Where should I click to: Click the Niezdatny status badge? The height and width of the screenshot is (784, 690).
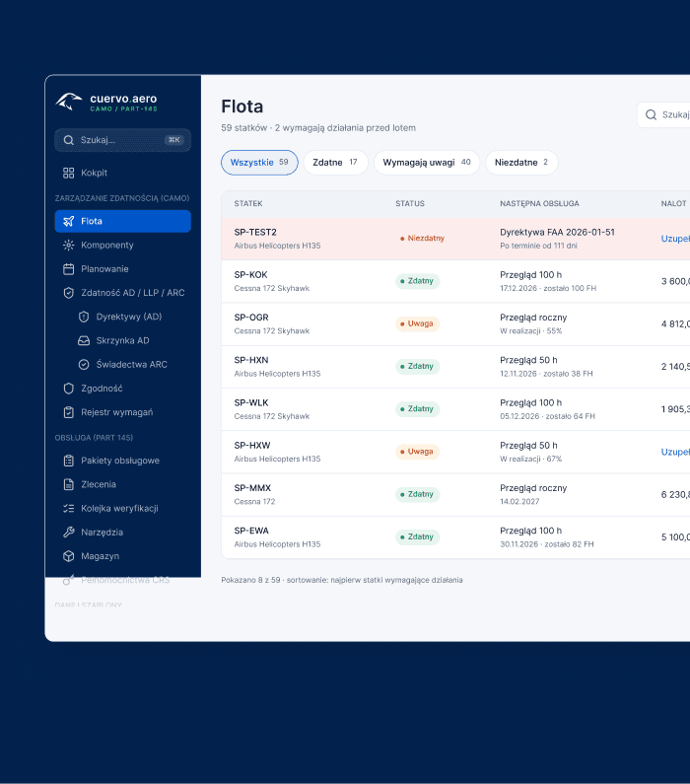[x=422, y=239]
